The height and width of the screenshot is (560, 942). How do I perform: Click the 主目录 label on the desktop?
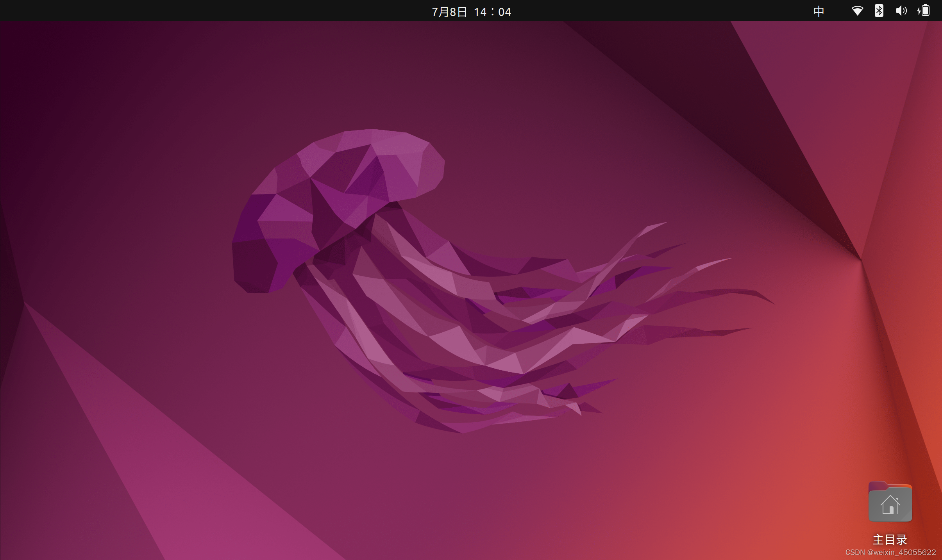point(890,540)
